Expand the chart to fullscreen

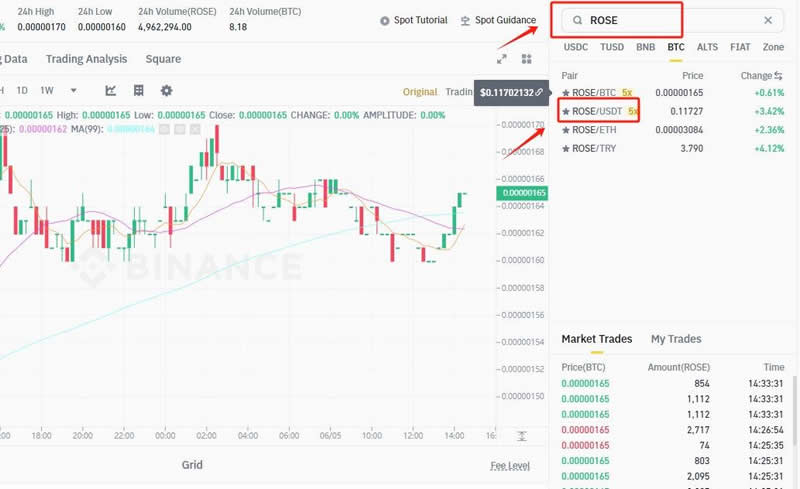click(x=502, y=59)
